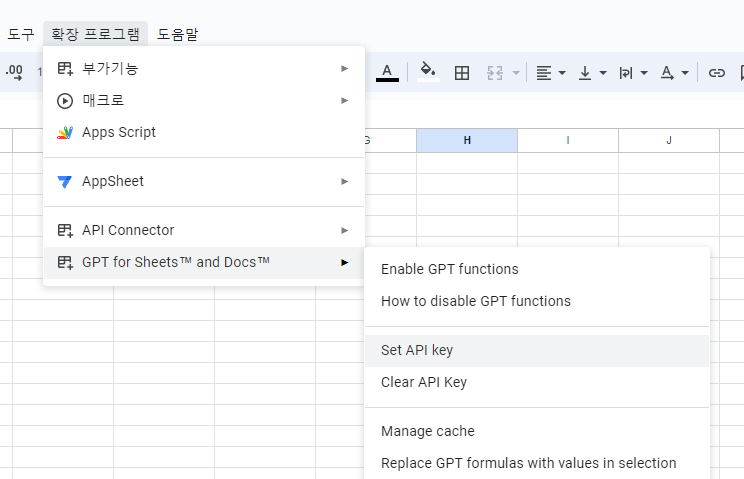The height and width of the screenshot is (479, 744).
Task: Click the text rotation icon
Action: pos(667,73)
